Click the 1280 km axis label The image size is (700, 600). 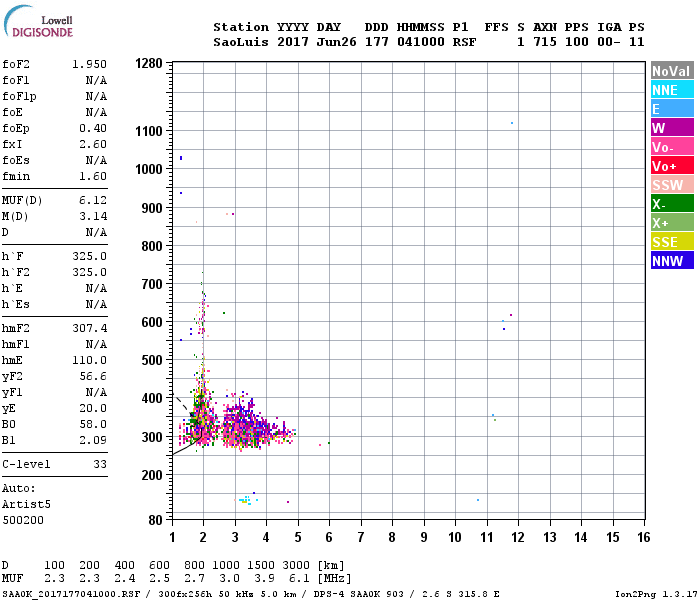tap(149, 63)
